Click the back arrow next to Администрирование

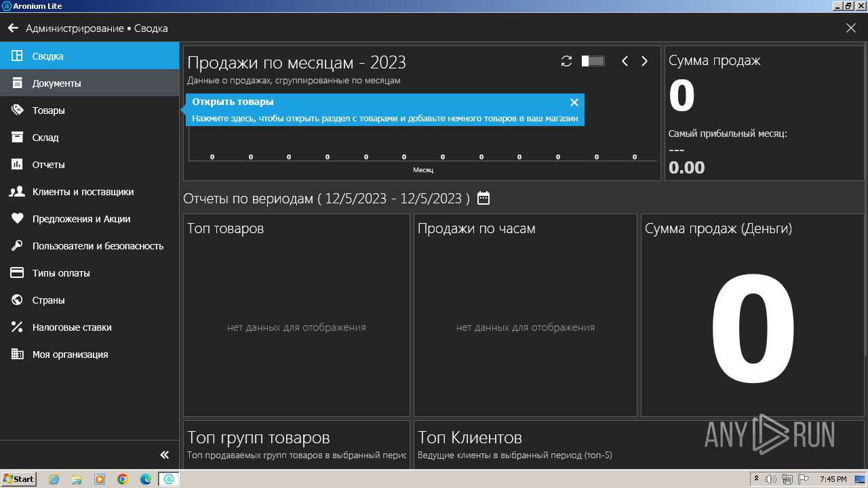(x=13, y=28)
